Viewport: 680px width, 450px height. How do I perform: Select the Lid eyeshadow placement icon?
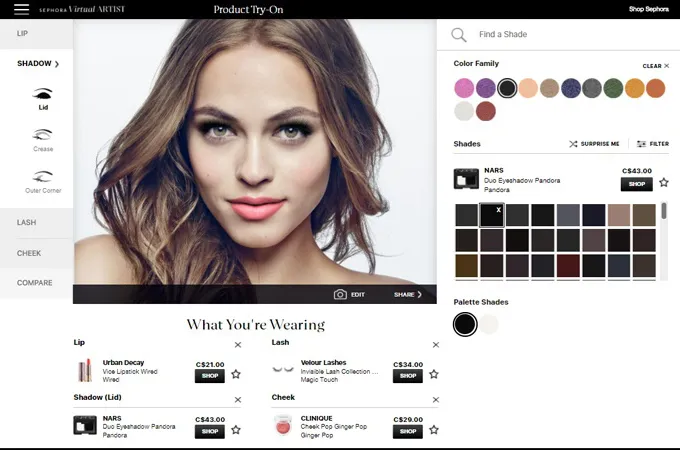(x=43, y=96)
